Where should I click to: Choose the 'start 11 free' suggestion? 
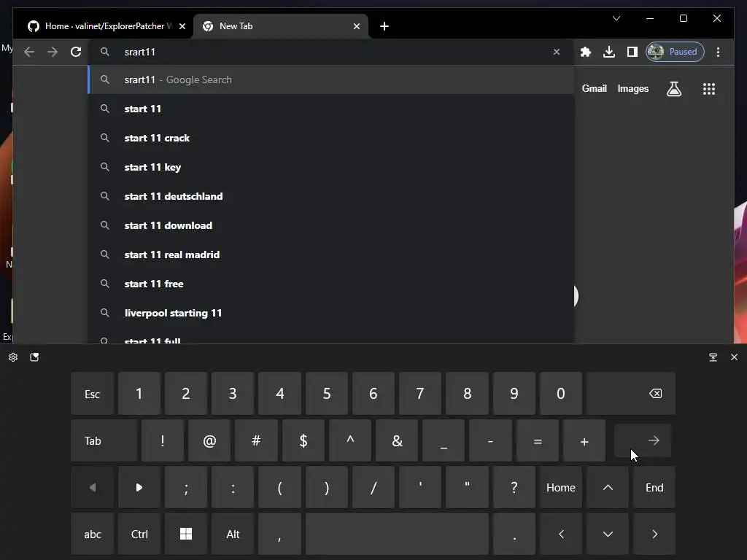click(331, 284)
